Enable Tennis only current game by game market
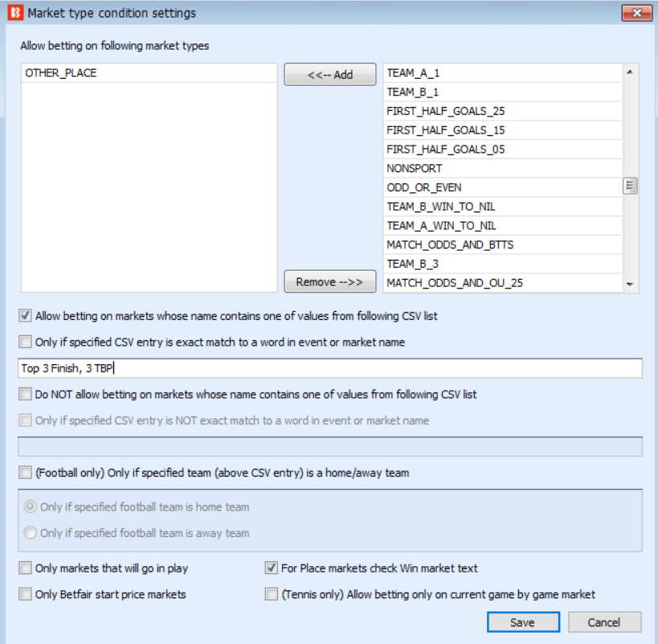The height and width of the screenshot is (644, 658). (272, 594)
